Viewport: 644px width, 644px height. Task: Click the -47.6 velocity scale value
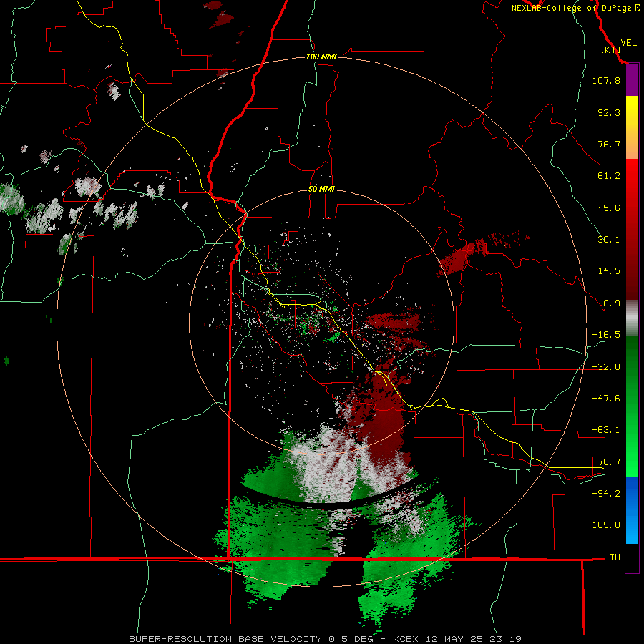pyautogui.click(x=606, y=399)
